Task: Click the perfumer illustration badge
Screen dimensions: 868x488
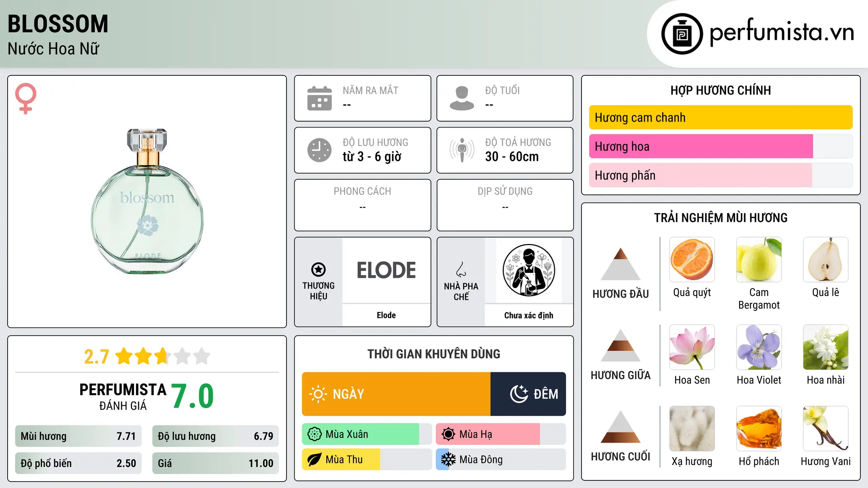Action: pos(529,270)
